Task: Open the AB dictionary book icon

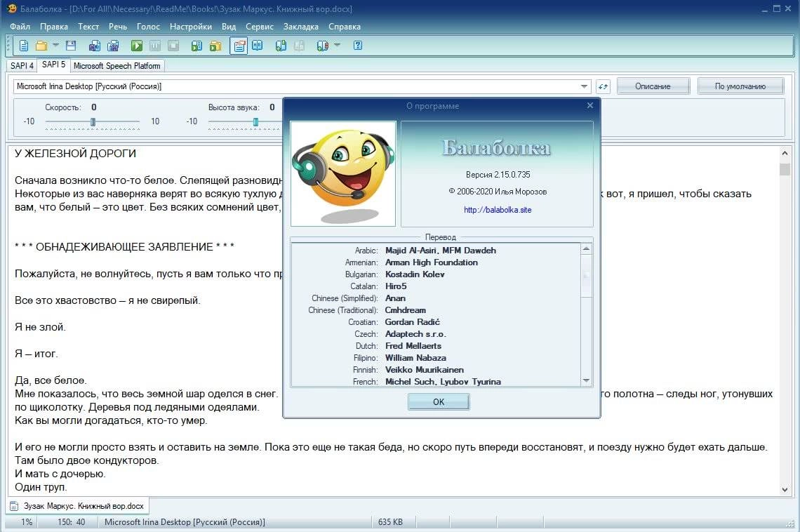Action: coord(257,46)
